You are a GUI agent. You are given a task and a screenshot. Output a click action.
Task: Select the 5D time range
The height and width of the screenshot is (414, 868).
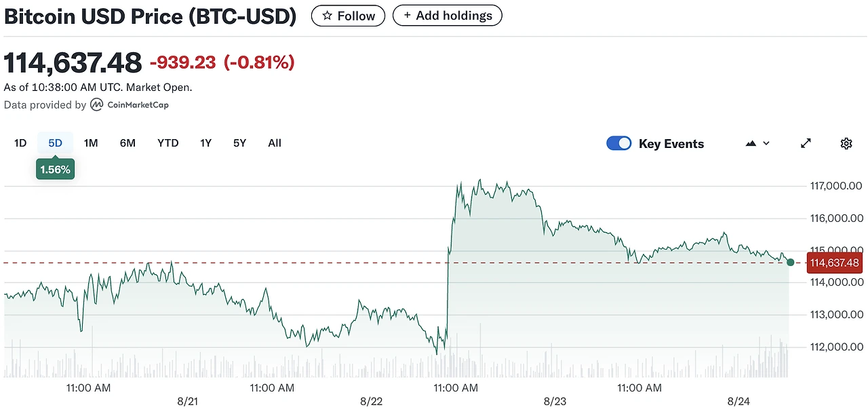(x=55, y=143)
